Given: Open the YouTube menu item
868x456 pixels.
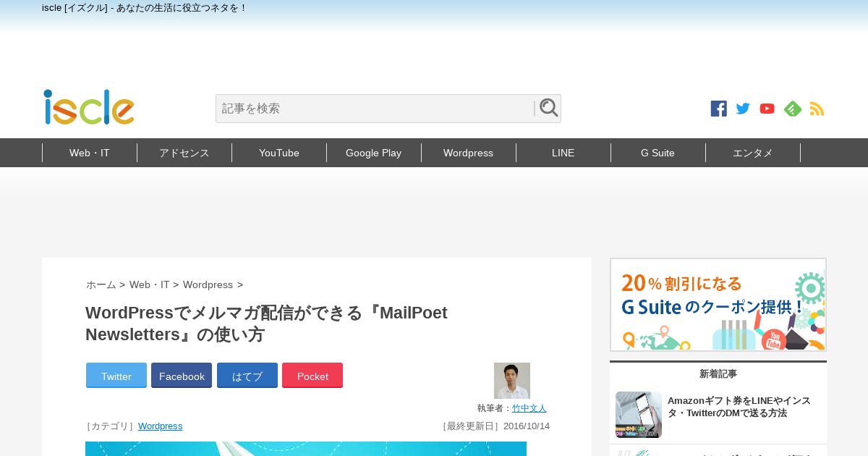Looking at the screenshot, I should (279, 153).
